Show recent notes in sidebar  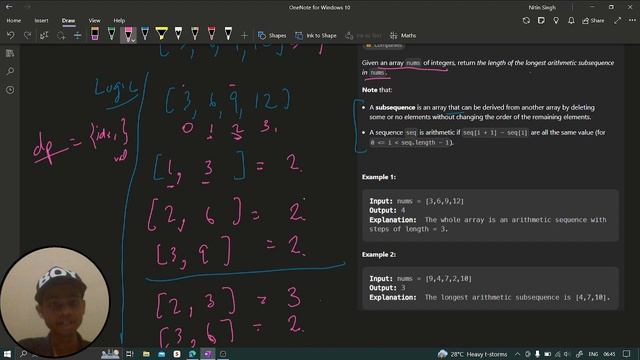(x=10, y=90)
